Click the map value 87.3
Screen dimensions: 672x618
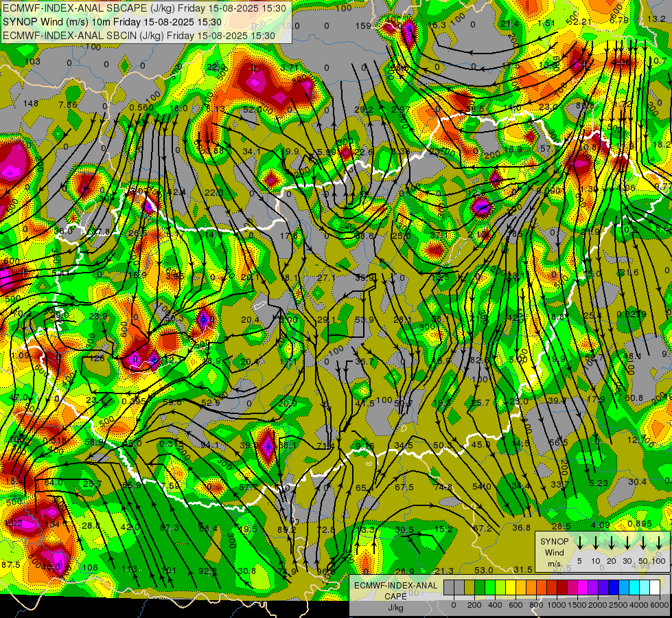tap(170, 528)
